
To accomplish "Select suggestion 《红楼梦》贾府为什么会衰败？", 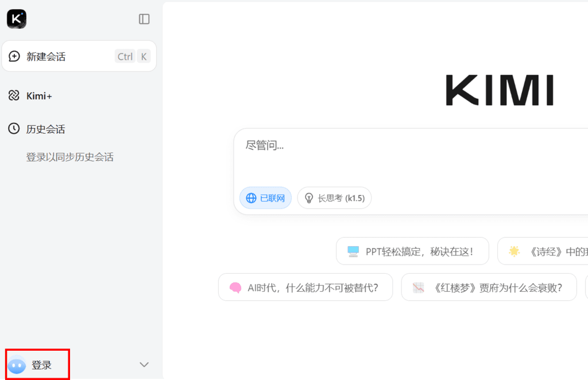I will tap(489, 288).
